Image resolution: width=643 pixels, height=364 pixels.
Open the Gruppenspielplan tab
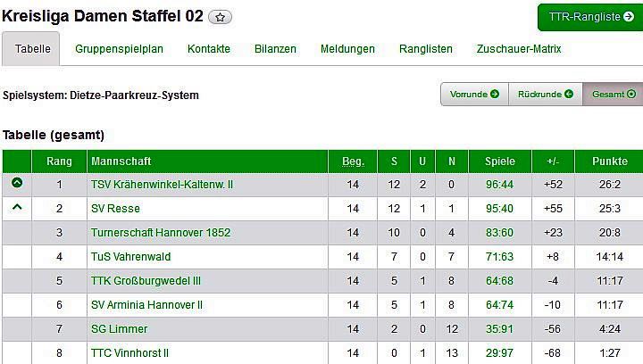tap(119, 49)
